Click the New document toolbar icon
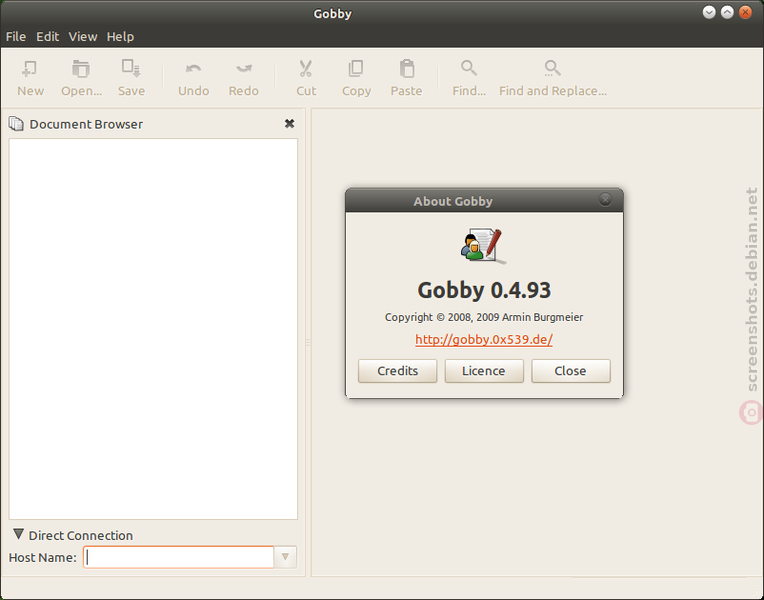764x600 pixels. pos(30,69)
